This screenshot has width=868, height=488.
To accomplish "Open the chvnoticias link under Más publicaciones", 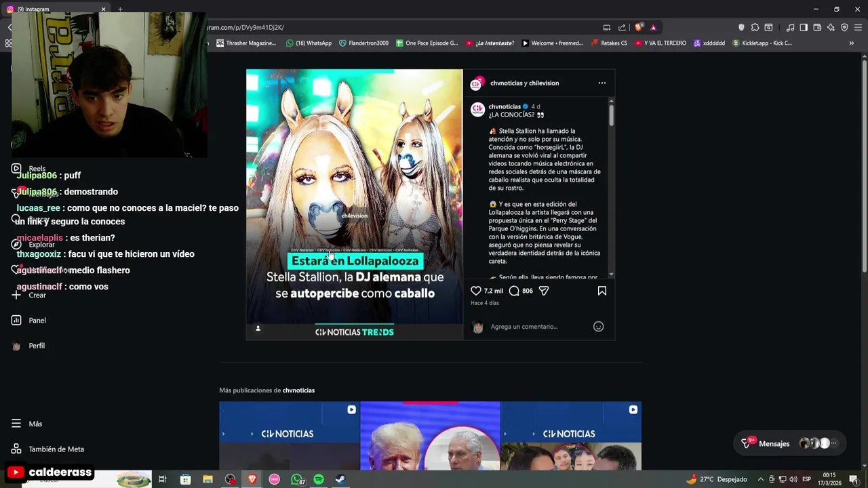I will coord(298,390).
